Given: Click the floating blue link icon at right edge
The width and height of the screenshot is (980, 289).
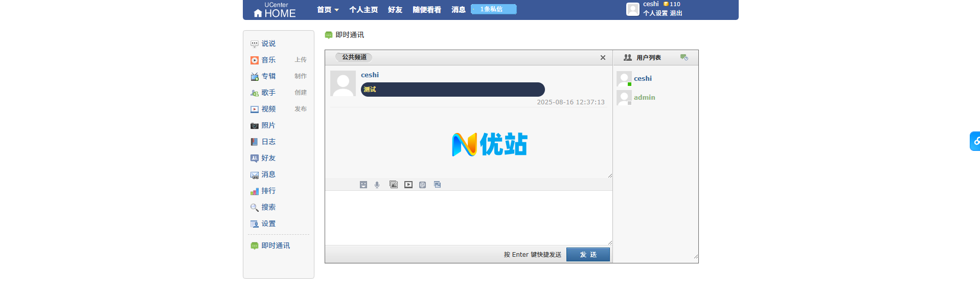Looking at the screenshot, I should tap(975, 141).
